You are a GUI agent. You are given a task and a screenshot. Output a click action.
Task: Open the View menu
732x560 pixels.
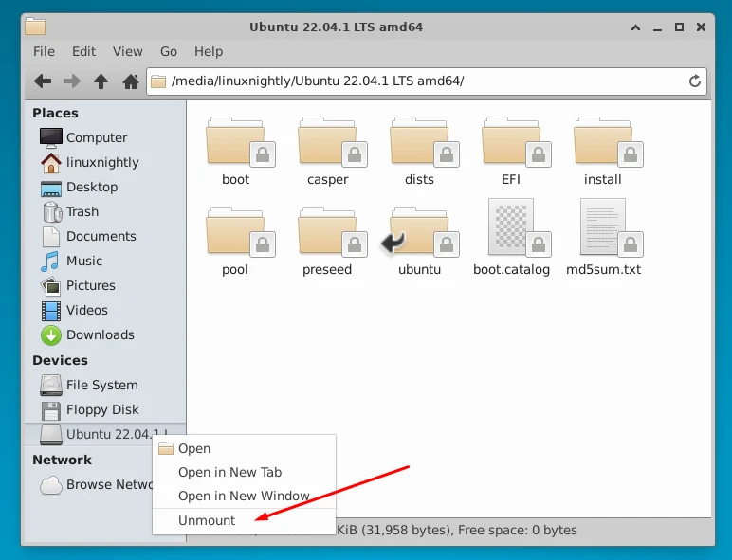point(127,51)
